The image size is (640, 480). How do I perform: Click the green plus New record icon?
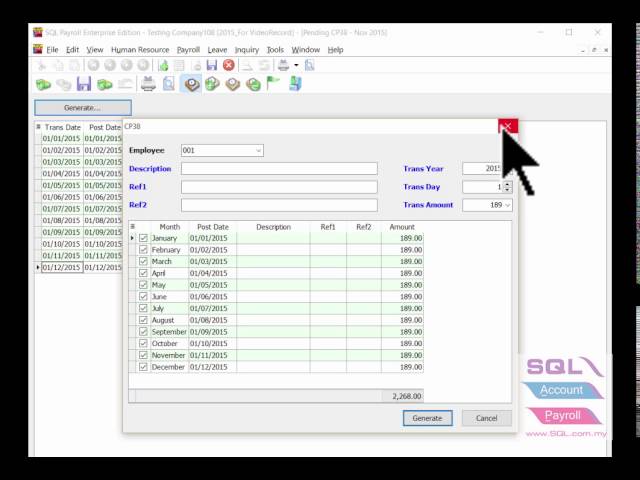[163, 65]
